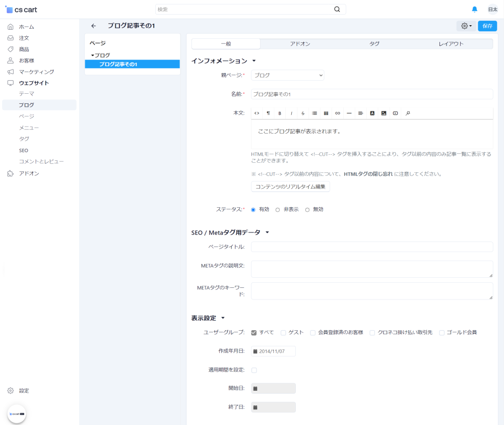The height and width of the screenshot is (425, 504).
Task: Select the 非表示 status radio button
Action: [278, 210]
